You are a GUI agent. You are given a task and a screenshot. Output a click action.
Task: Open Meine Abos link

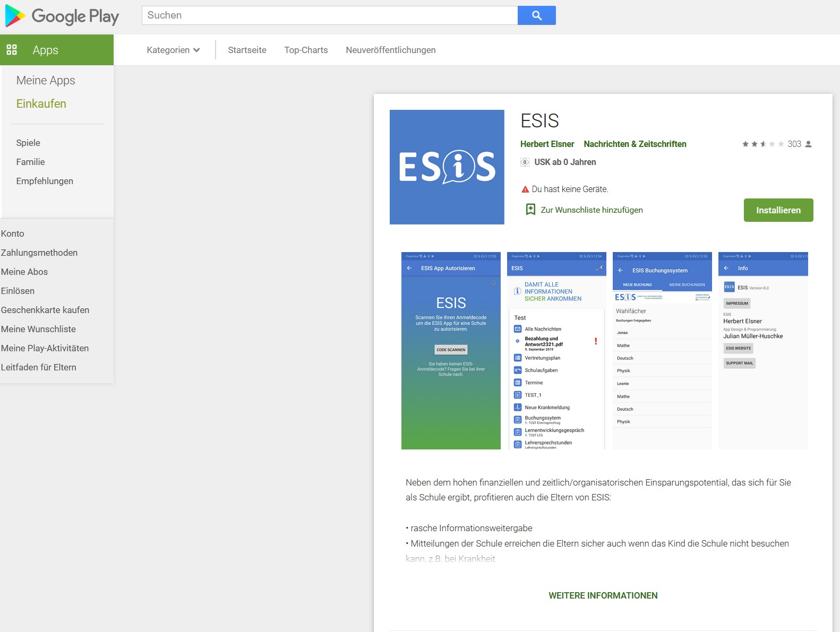pos(24,272)
